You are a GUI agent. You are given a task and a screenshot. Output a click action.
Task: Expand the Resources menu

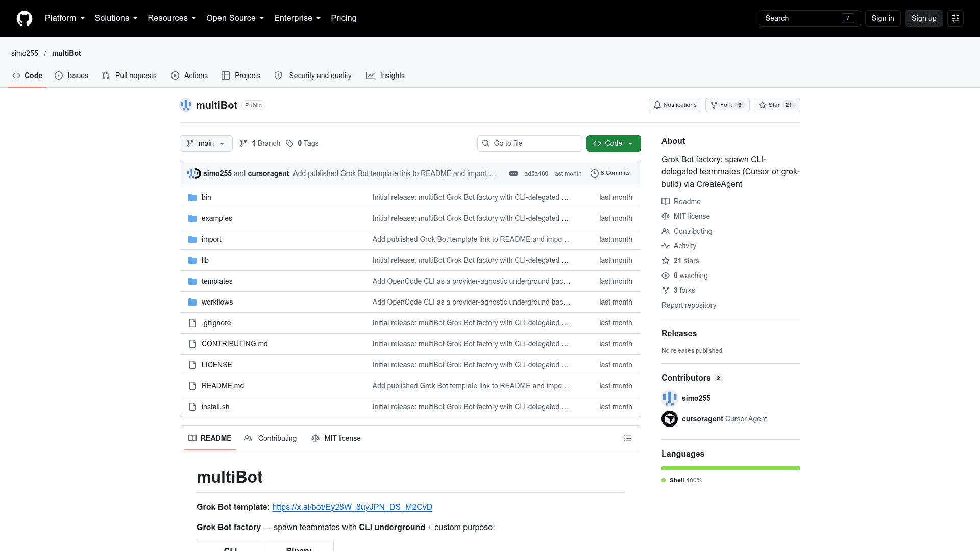(172, 18)
